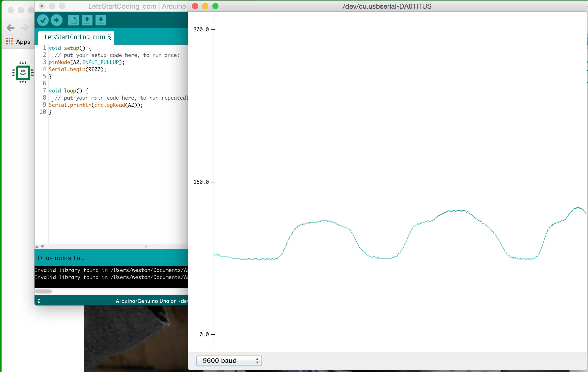Image resolution: width=588 pixels, height=372 pixels.
Task: Click the Verify checkmark button
Action: click(x=43, y=20)
